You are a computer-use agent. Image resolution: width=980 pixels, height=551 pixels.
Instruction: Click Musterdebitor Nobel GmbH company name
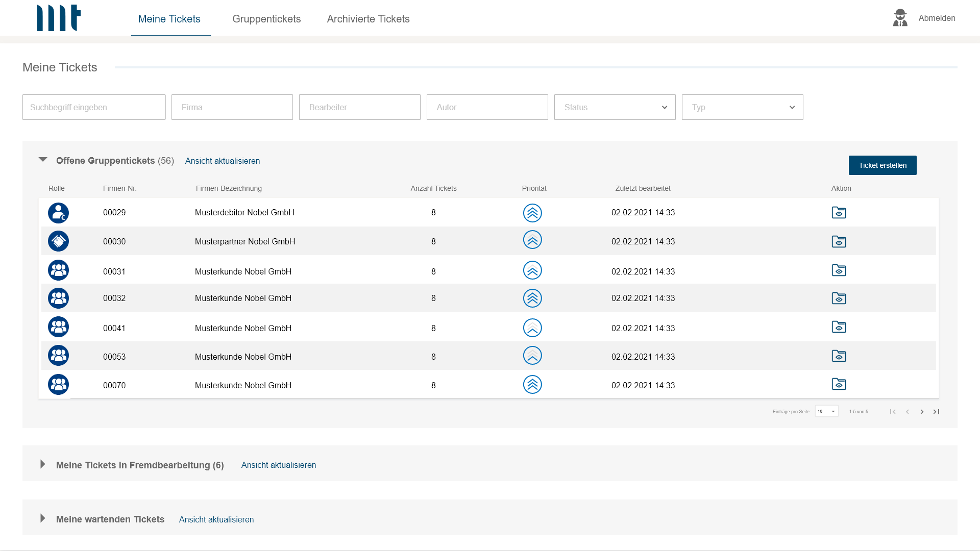(x=244, y=212)
